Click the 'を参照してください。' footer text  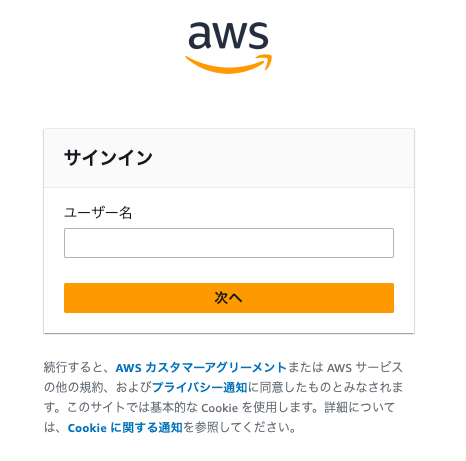pos(239,428)
